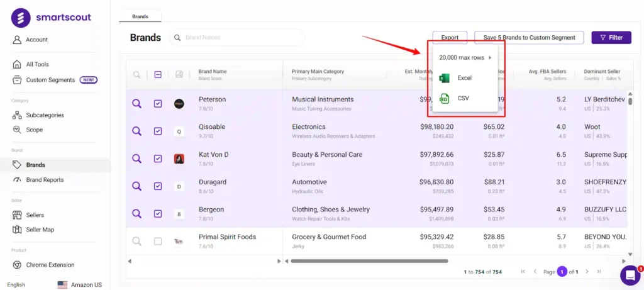
Task: Click the Kat Von D brand thumbnail
Action: click(179, 159)
